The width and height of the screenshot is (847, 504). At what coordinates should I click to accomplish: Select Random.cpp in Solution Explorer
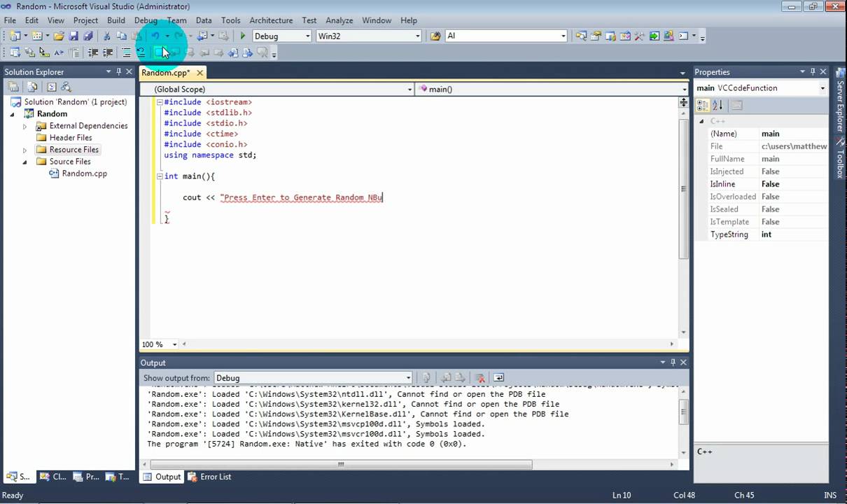(x=84, y=174)
